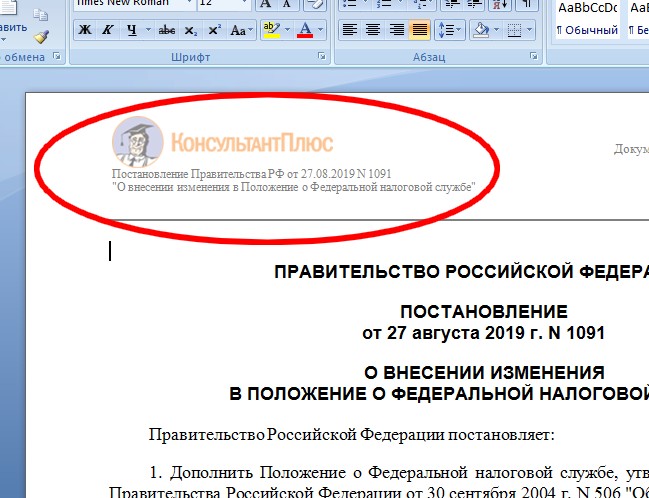This screenshot has height=498, width=649.
Task: Open the shading fill color dropdown
Action: point(496,29)
